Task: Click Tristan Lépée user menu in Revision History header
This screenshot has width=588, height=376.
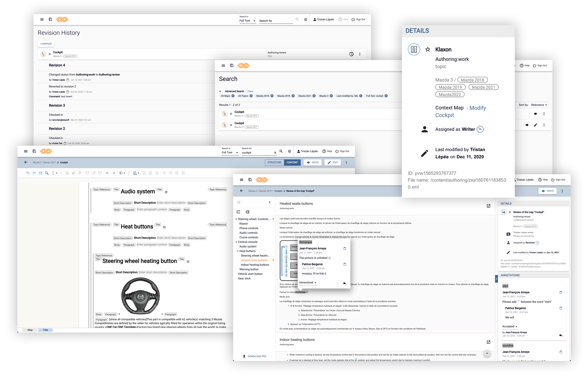Action: click(323, 19)
